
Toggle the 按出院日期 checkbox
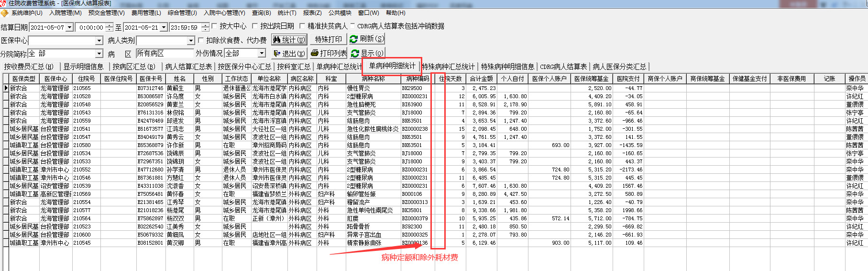[255, 26]
